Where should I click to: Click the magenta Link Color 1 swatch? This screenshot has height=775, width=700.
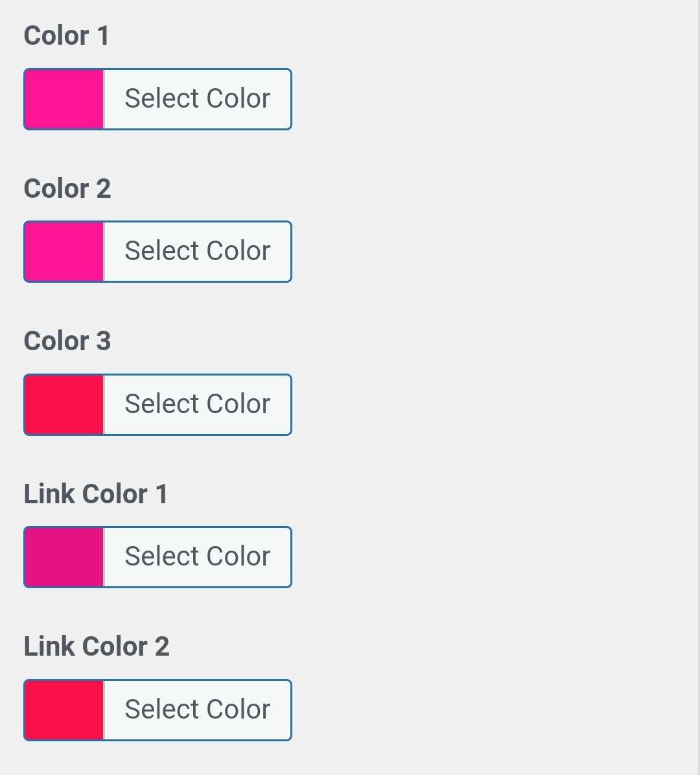click(x=64, y=557)
